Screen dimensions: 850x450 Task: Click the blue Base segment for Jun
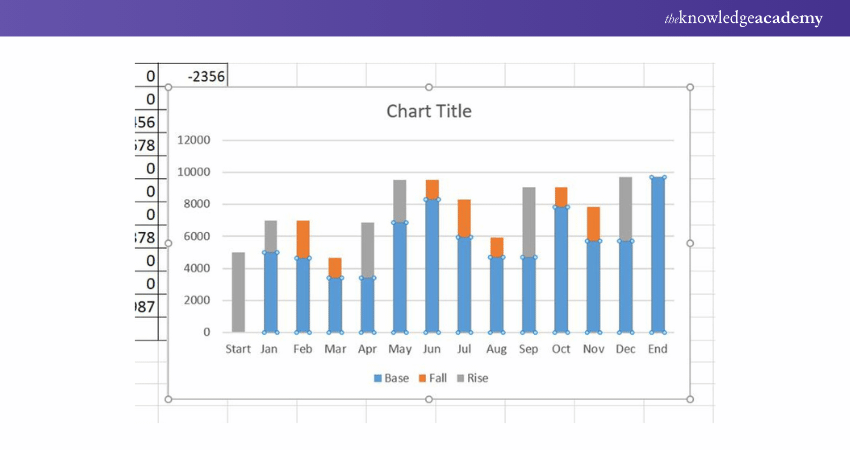pyautogui.click(x=432, y=266)
